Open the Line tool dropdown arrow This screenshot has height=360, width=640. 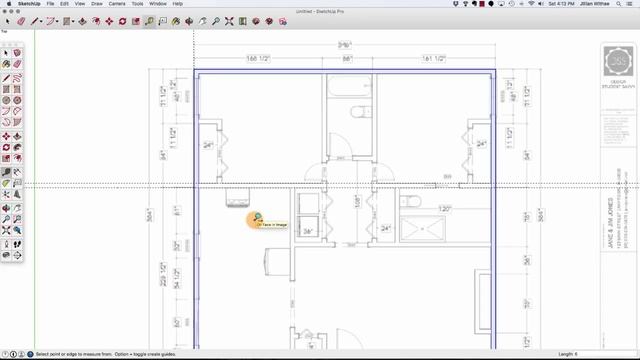tap(41, 22)
